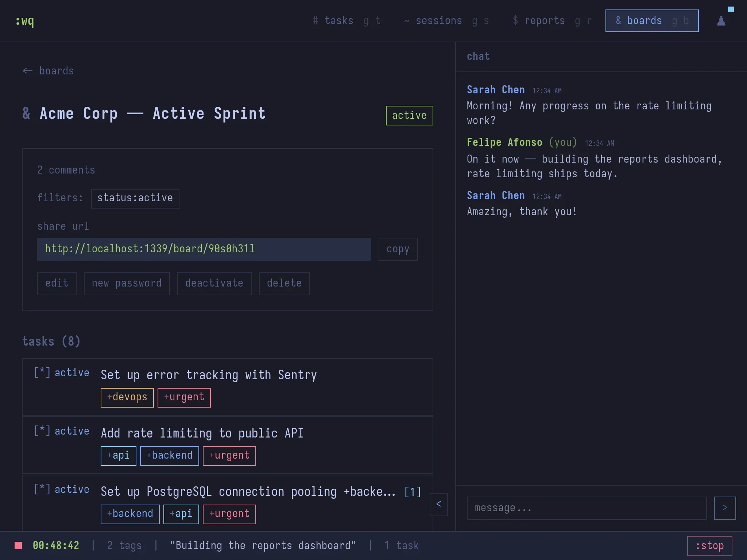The width and height of the screenshot is (747, 560).
Task: Click the red recording indicator square
Action: (18, 545)
